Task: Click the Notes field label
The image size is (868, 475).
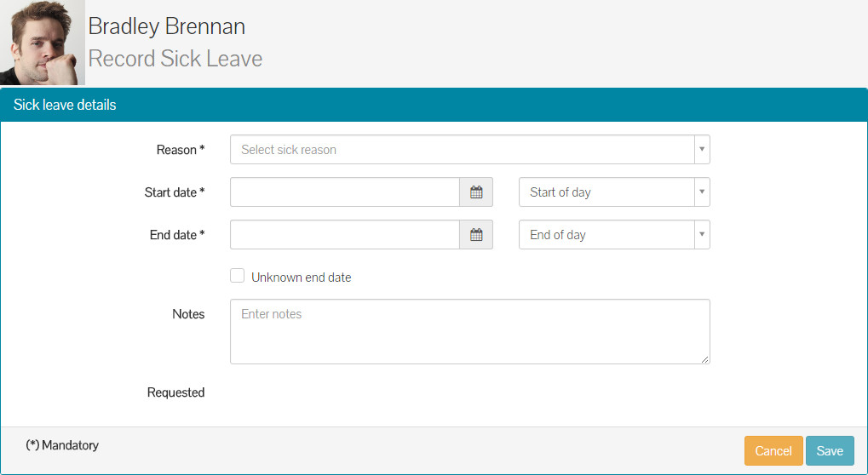Action: point(188,314)
